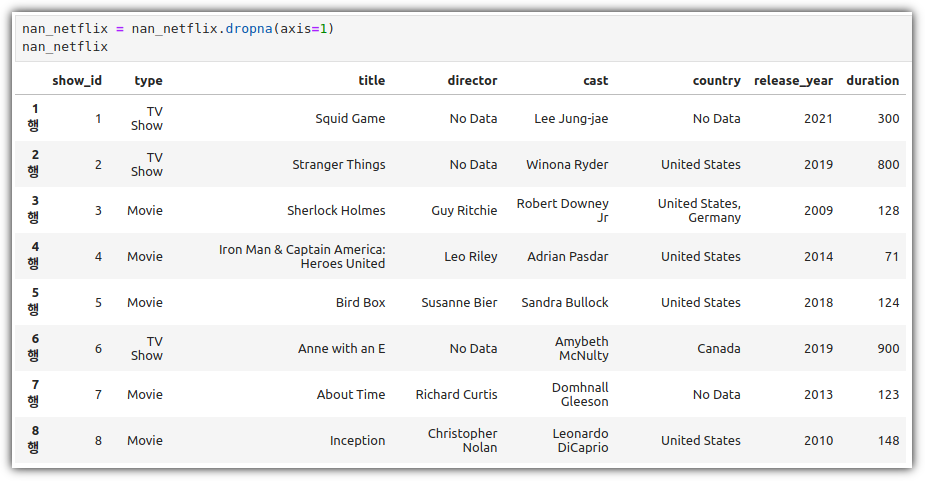
Task: Click the cast column header
Action: [x=595, y=81]
